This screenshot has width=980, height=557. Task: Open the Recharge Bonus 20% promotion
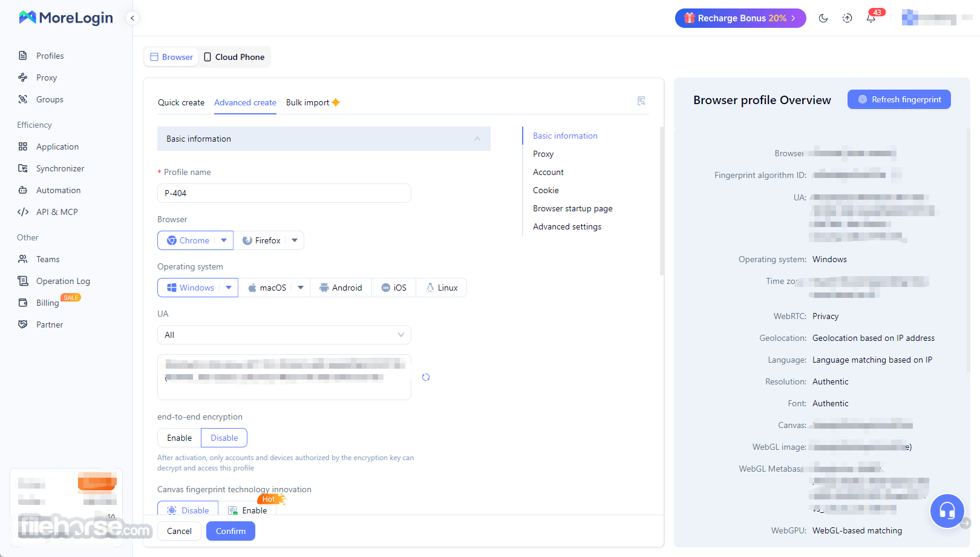pyautogui.click(x=740, y=18)
